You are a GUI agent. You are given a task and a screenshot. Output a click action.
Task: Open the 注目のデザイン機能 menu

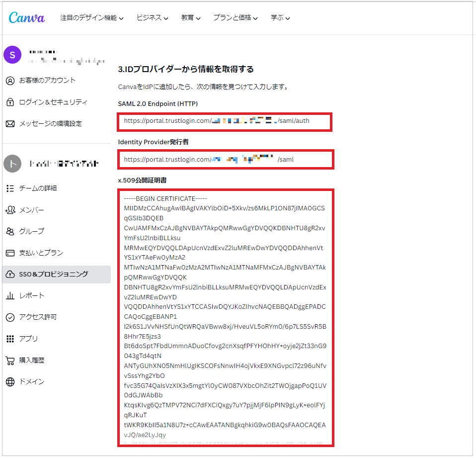coord(92,18)
